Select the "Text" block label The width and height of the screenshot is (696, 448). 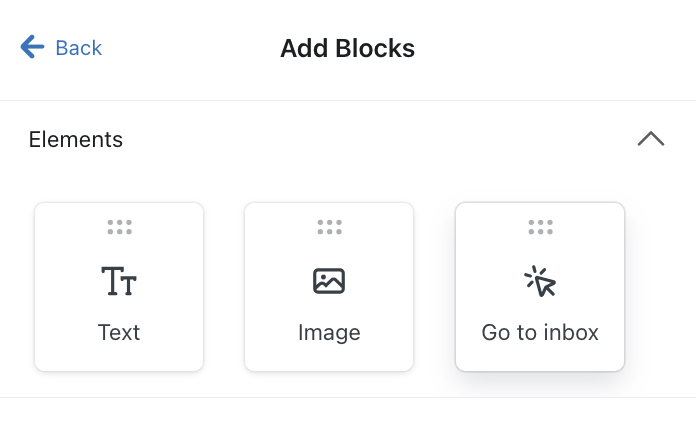point(119,332)
